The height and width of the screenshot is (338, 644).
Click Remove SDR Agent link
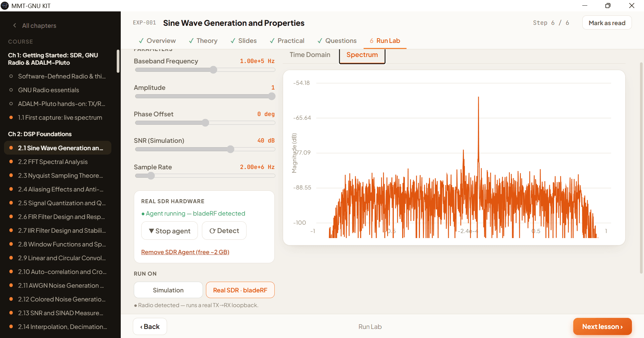click(185, 252)
